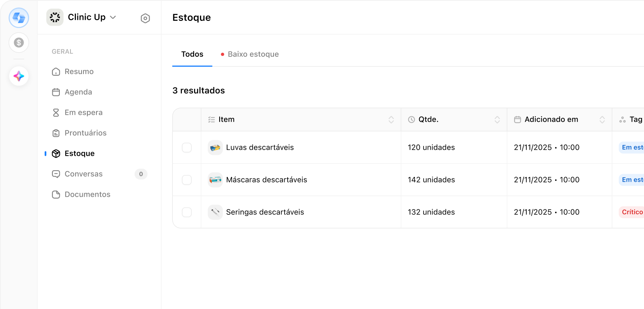Open Prontuários in the sidebar
Viewport: 644px width, 309px height.
(85, 133)
